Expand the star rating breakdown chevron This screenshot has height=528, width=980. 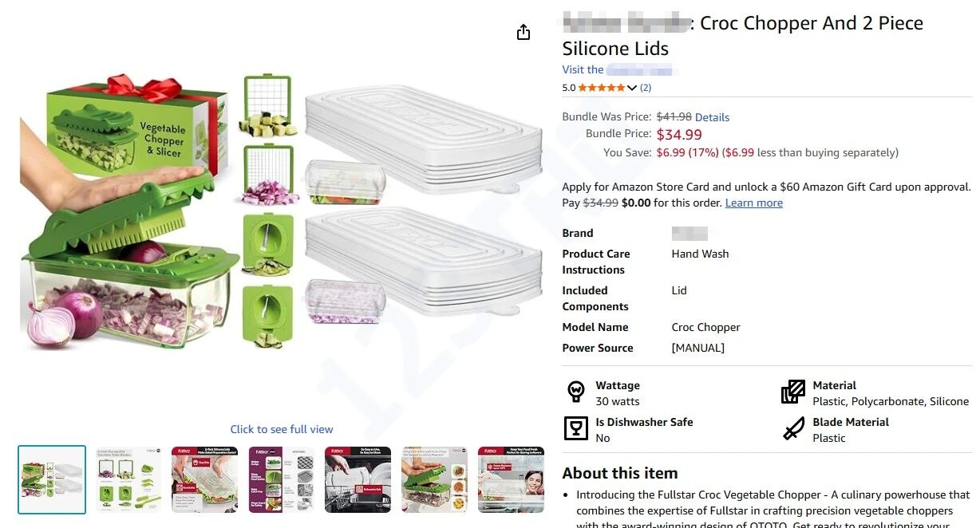(632, 88)
